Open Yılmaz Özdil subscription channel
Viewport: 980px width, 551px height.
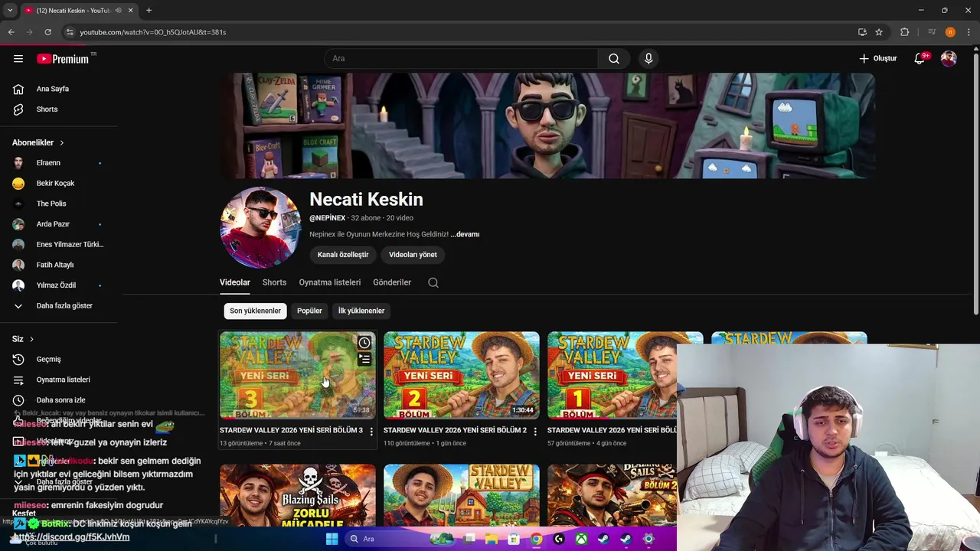[56, 285]
